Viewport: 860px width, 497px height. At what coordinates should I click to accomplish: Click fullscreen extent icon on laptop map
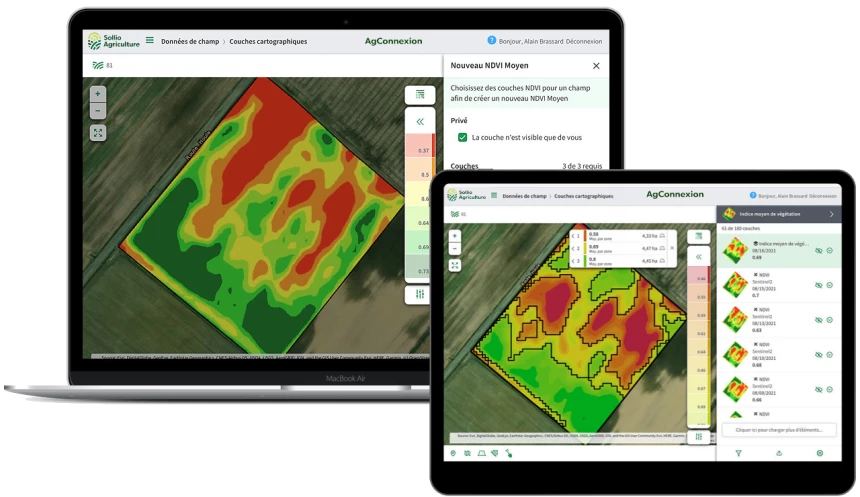(97, 132)
